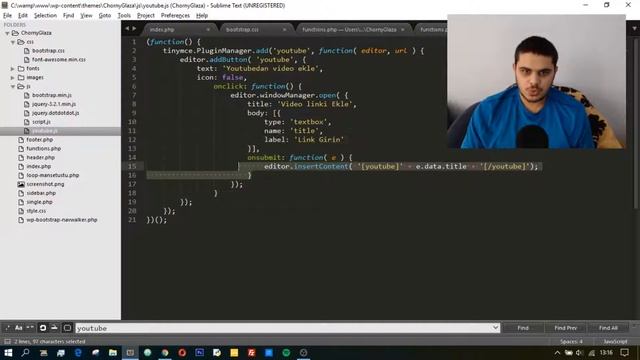Open the tab list dropdown arrow
This screenshot has width=640, height=360.
pyautogui.click(x=634, y=29)
